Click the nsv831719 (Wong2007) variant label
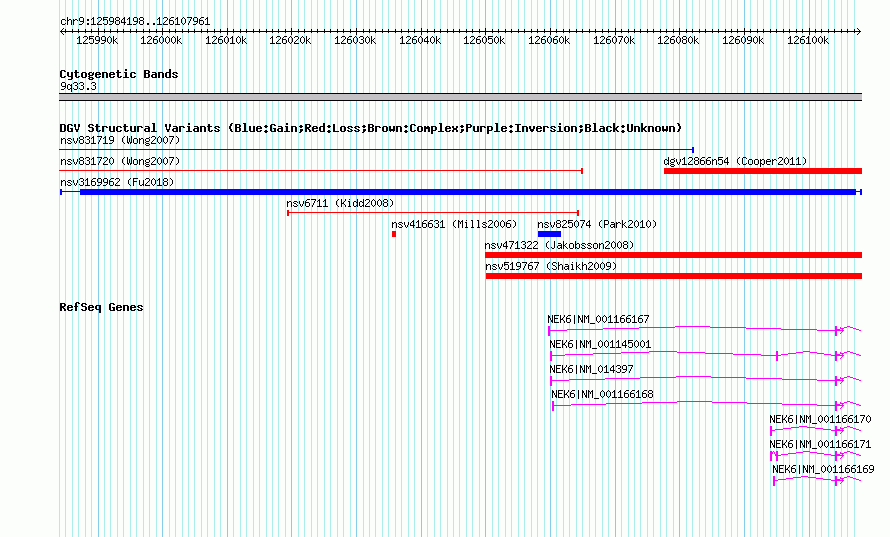Screen dimensions: 890x537 click(120, 140)
